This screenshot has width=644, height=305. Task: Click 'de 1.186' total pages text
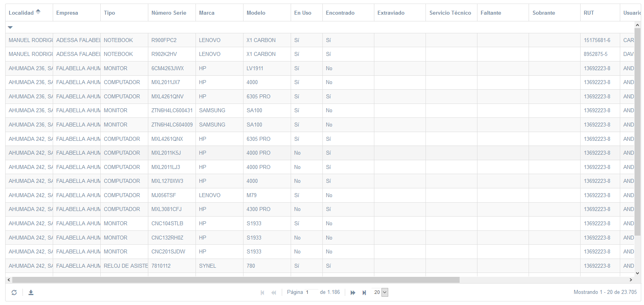coord(330,292)
